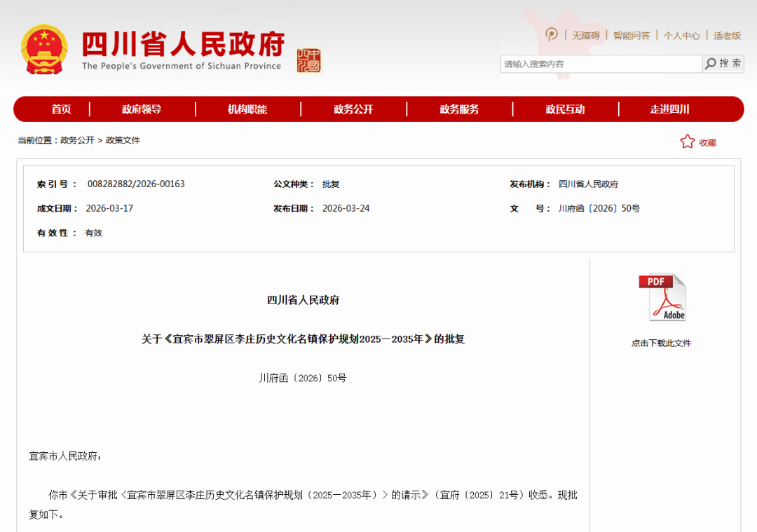This screenshot has height=532, width=757.
Task: Click the 四川省人民政府 site title
Action: pos(183,43)
